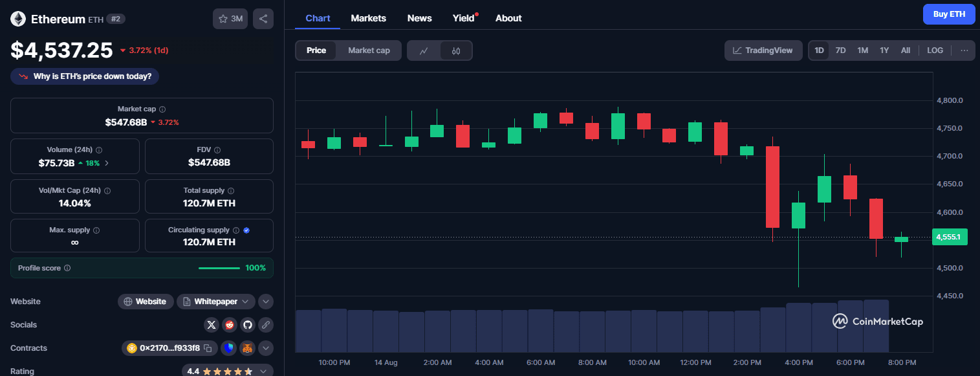Viewport: 980px width, 376px height.
Task: Click the CoinMarketCap chart logo
Action: pyautogui.click(x=877, y=321)
